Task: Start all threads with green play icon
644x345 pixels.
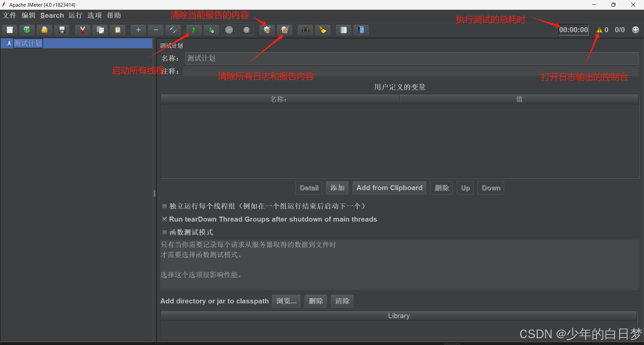Action: [194, 30]
